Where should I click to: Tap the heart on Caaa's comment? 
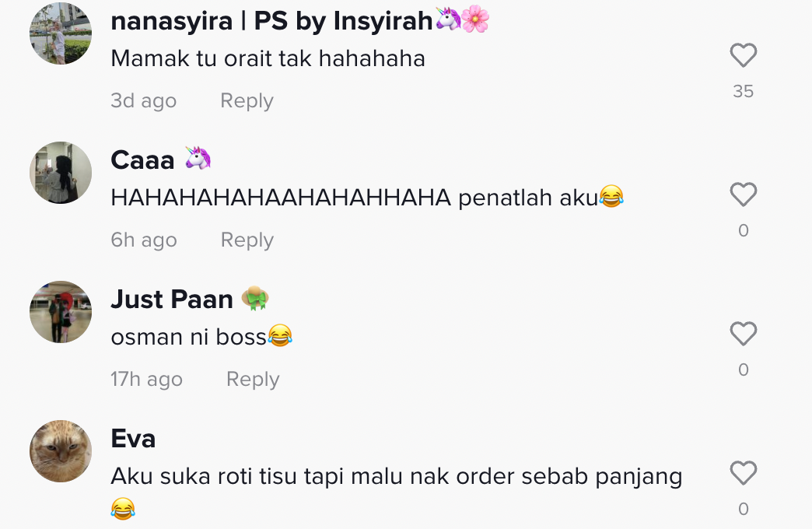click(743, 194)
